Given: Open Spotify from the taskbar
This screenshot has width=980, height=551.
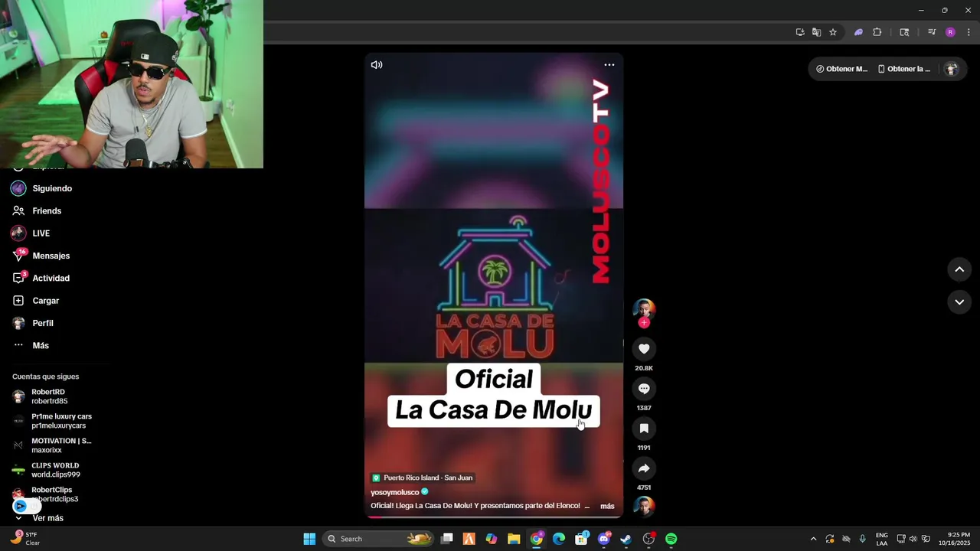Looking at the screenshot, I should 671,539.
